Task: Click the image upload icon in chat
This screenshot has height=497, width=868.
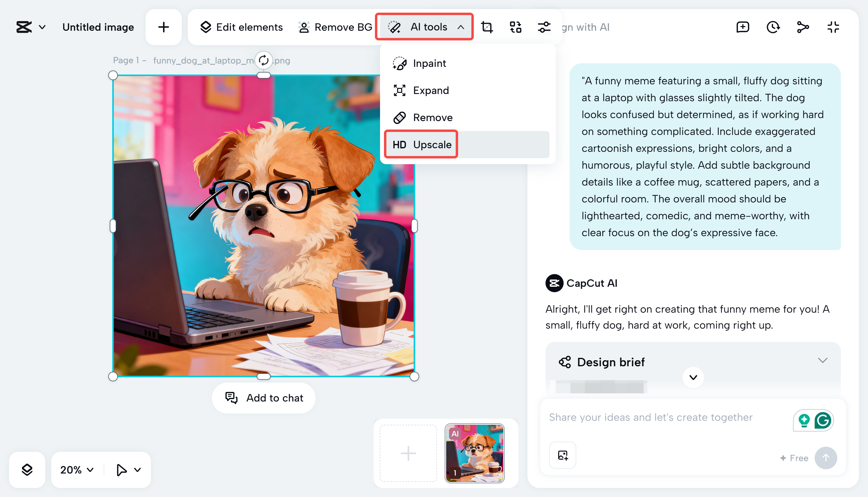Action: pos(562,455)
